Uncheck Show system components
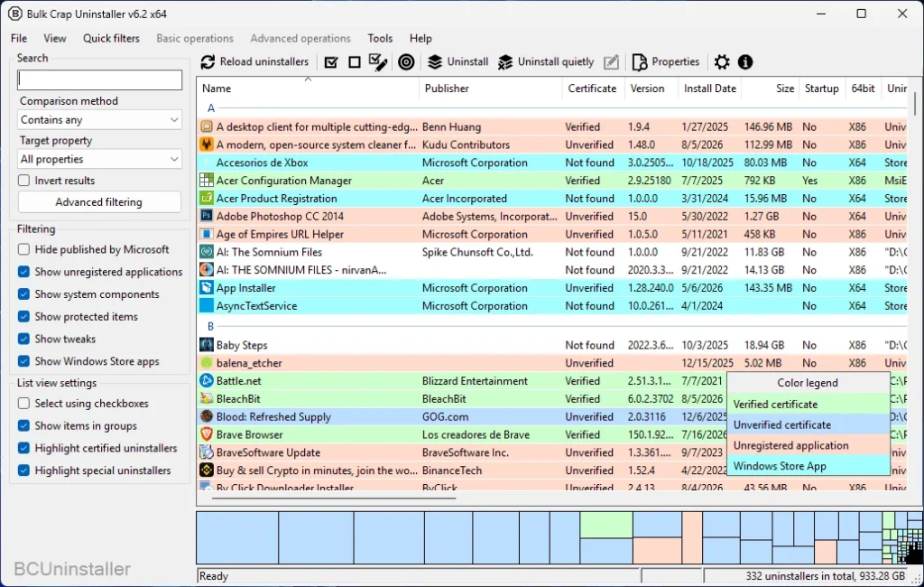 (x=23, y=294)
